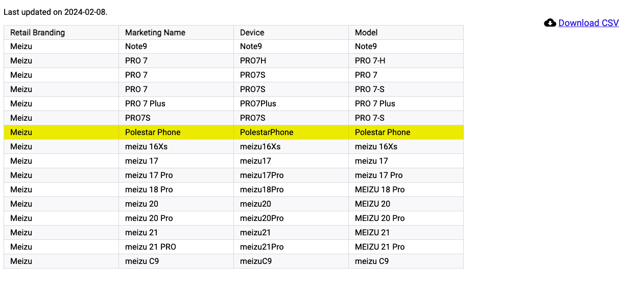
Task: Click the Retail Branding column header
Action: [x=38, y=33]
